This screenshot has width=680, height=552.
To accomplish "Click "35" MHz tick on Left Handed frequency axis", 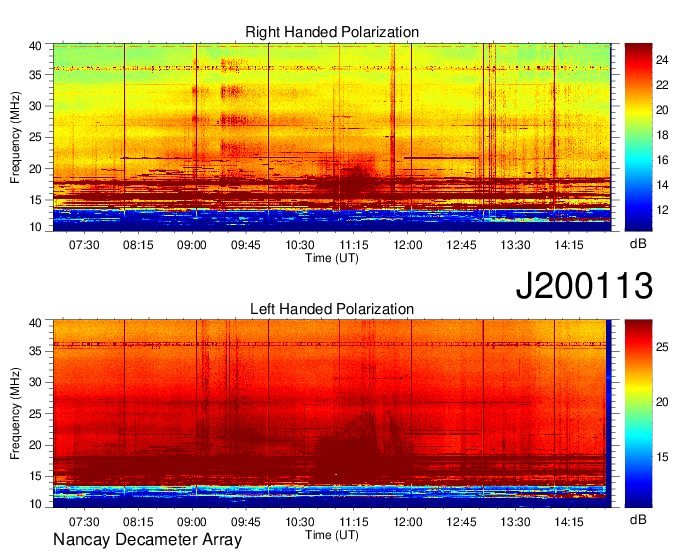I will tap(36, 351).
